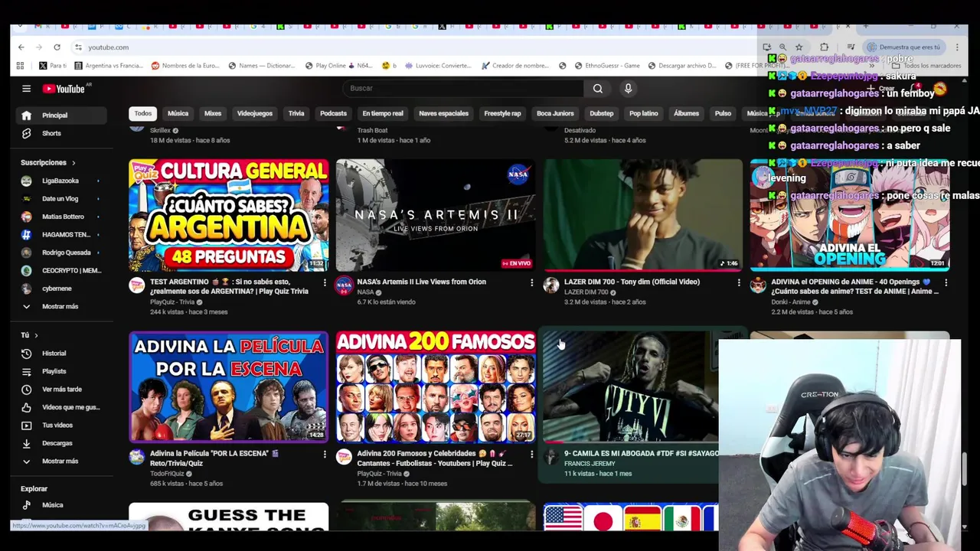Open Principal home icon in sidebar
Screen dimensions: 980x551
tap(26, 116)
